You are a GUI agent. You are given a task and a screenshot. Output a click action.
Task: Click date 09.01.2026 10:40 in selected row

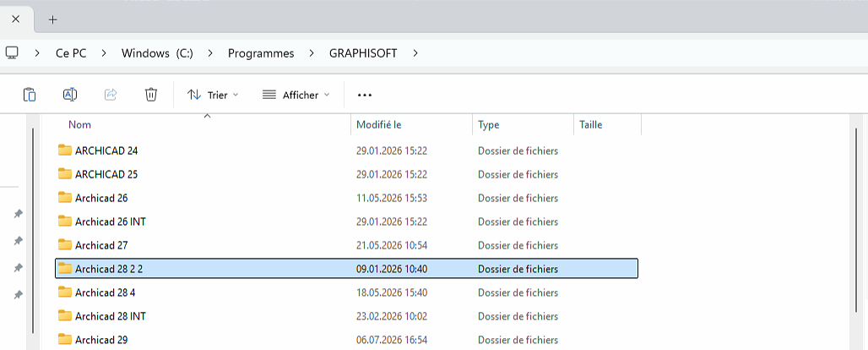point(392,269)
